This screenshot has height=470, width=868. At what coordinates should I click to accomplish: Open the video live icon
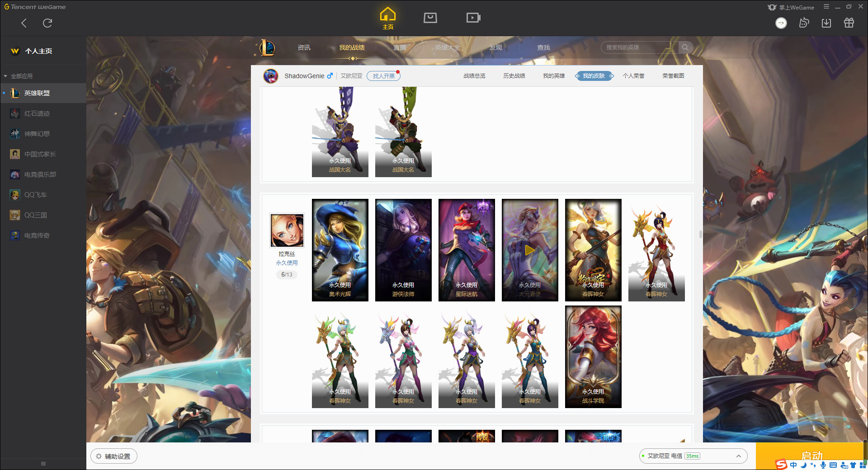[473, 18]
